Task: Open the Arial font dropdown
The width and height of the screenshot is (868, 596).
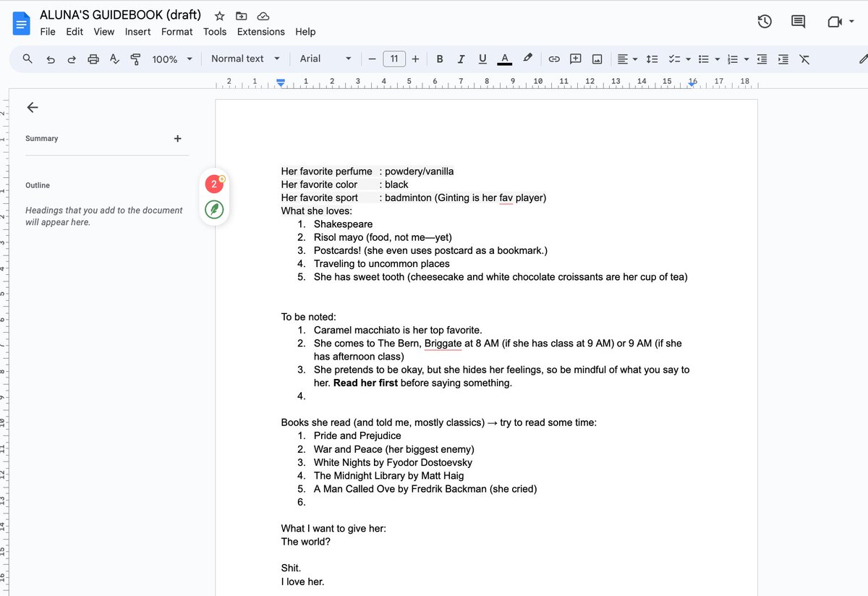Action: 325,59
